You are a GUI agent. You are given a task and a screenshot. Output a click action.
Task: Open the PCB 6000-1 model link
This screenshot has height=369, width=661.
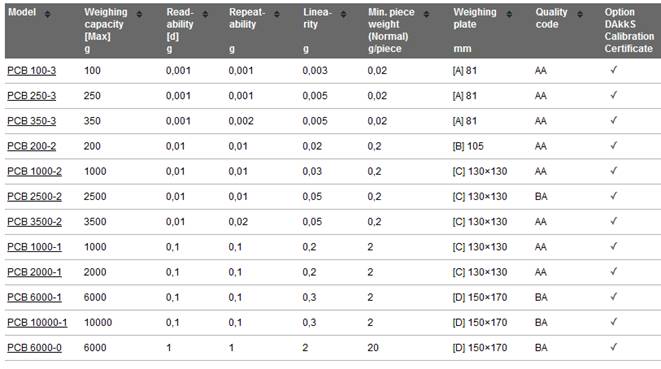[x=35, y=298]
